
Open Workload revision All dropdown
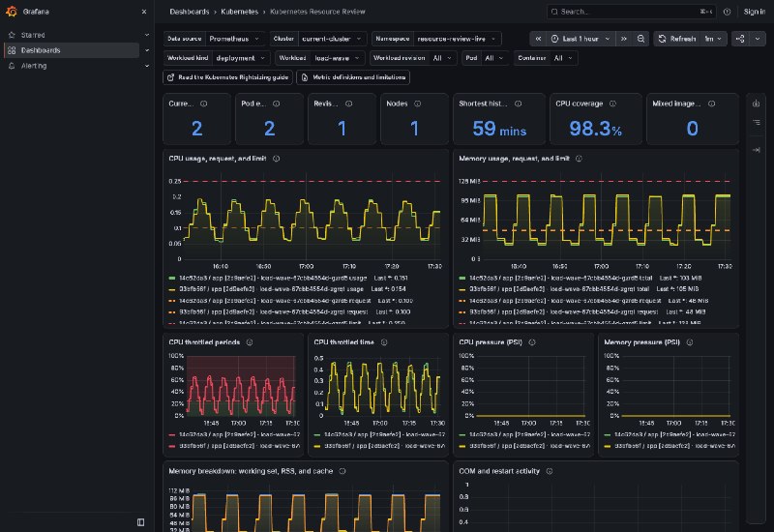pos(443,58)
